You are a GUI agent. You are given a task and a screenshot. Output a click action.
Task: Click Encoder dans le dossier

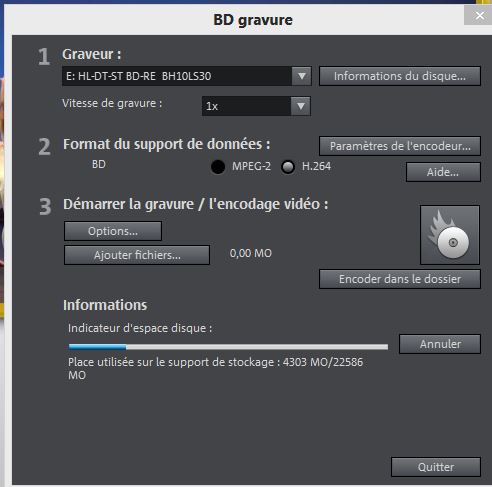pos(400,279)
